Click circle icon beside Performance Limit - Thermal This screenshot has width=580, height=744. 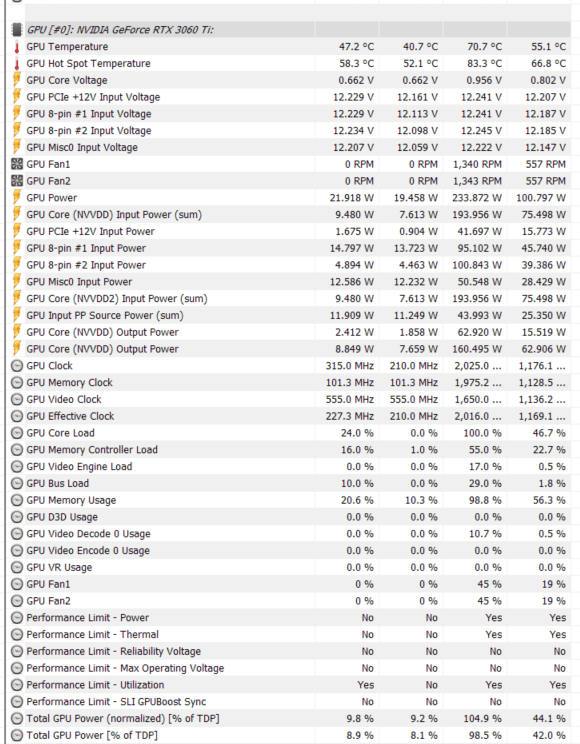click(17, 634)
